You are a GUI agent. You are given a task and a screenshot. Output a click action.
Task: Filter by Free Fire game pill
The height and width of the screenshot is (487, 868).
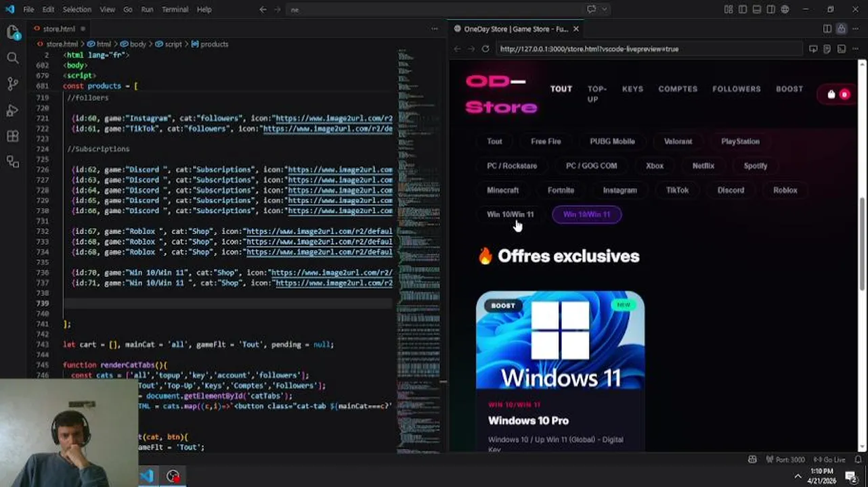click(x=546, y=141)
